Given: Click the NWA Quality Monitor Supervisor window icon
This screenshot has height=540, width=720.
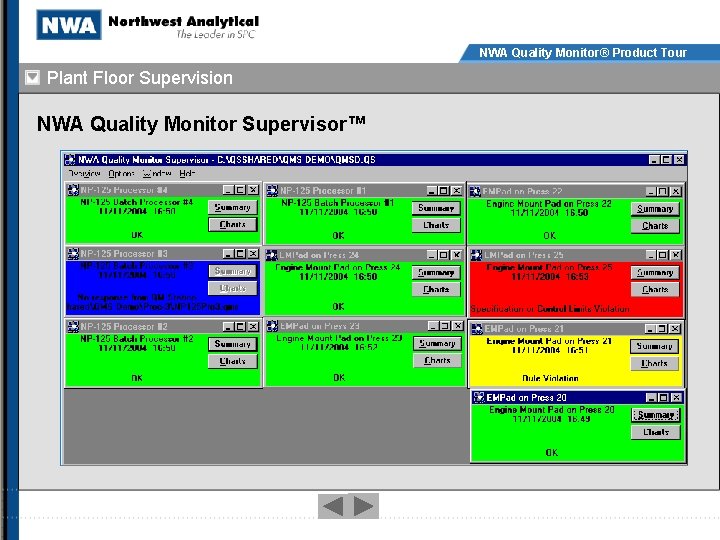Looking at the screenshot, I should [x=70, y=160].
